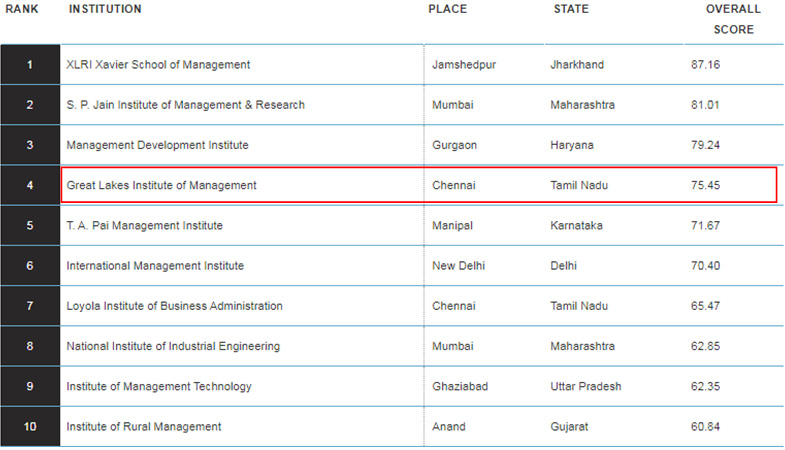Click the 87.16 overall score
This screenshot has height=450, width=785.
tap(705, 65)
